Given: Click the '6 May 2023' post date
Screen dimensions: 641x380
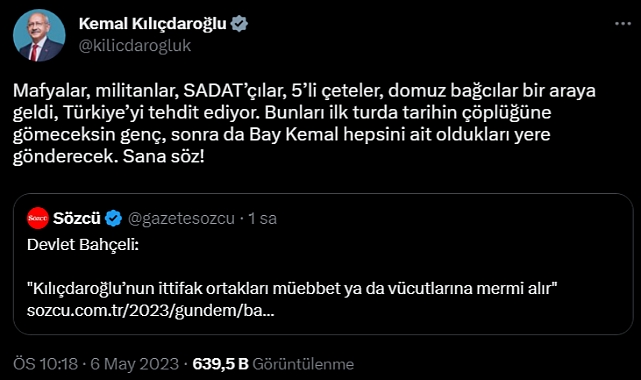Looking at the screenshot, I should point(134,364).
